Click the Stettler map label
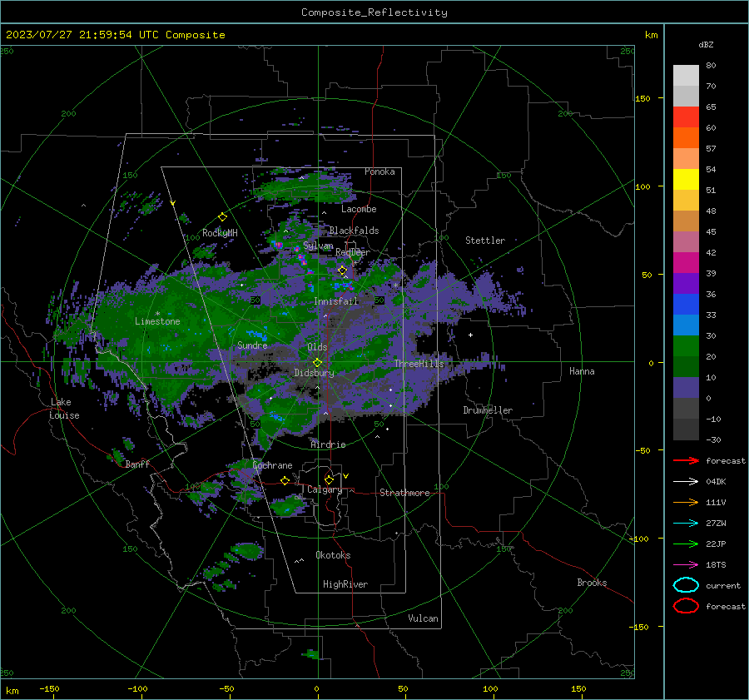This screenshot has width=749, height=700. click(x=485, y=241)
